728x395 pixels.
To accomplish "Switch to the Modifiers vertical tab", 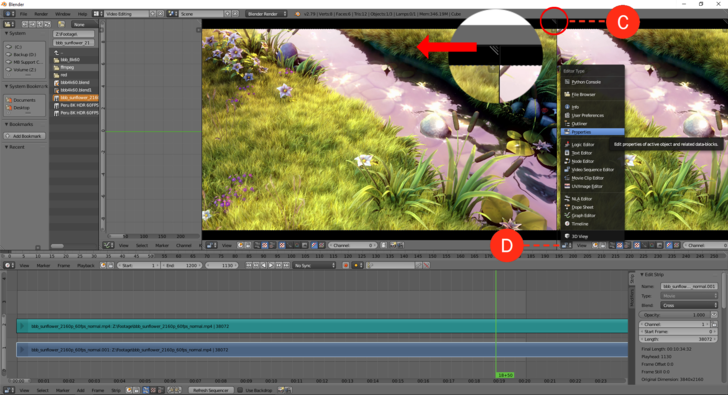I will click(631, 299).
